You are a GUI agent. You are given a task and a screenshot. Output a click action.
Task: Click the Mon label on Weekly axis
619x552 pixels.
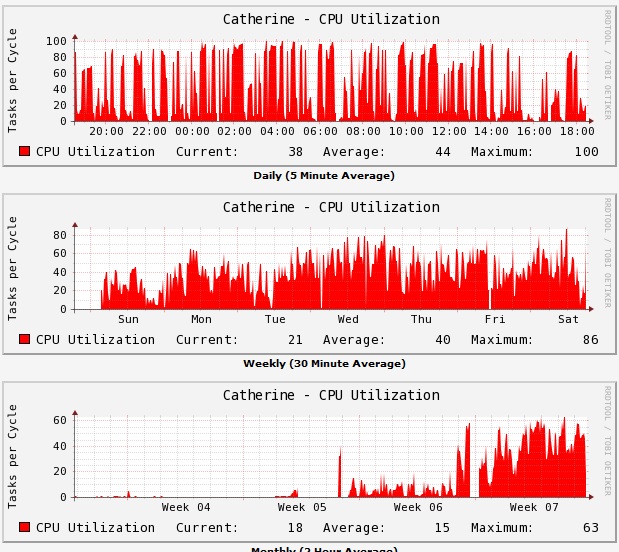pos(201,319)
